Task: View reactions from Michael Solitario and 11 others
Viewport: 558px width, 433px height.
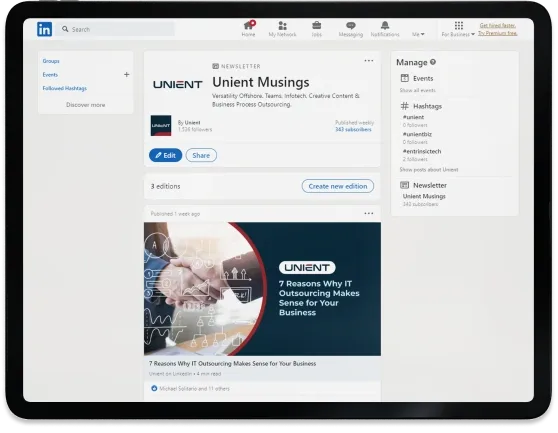Action: tap(194, 389)
